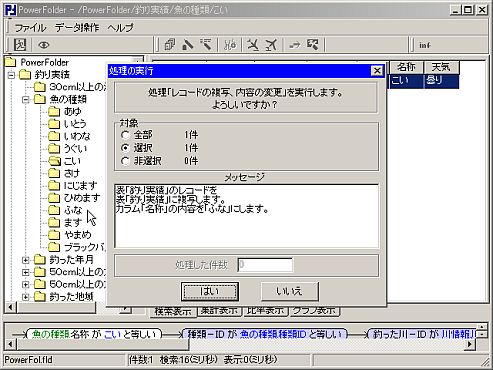
Task: Click the 処理した件数 input field
Action: (265, 265)
